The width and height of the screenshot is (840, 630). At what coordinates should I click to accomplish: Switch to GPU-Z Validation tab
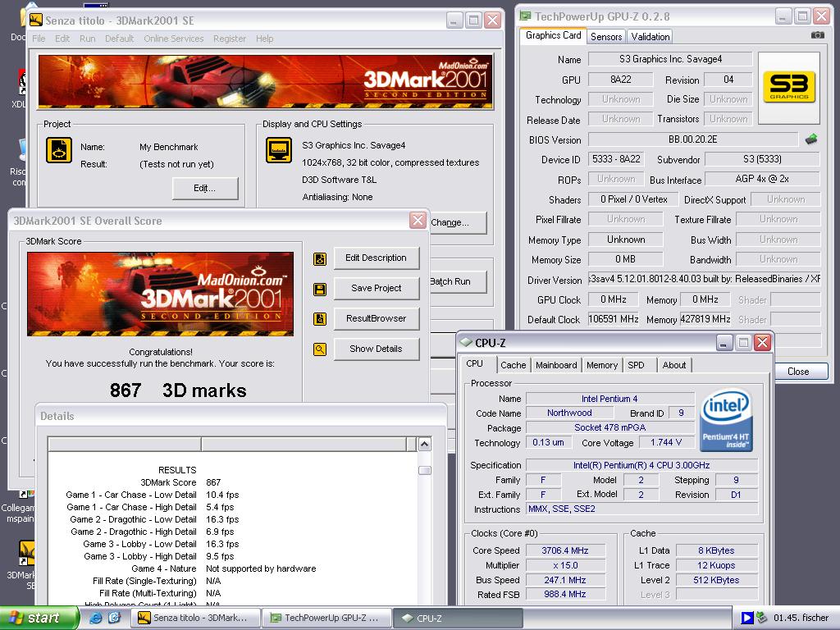[x=651, y=36]
